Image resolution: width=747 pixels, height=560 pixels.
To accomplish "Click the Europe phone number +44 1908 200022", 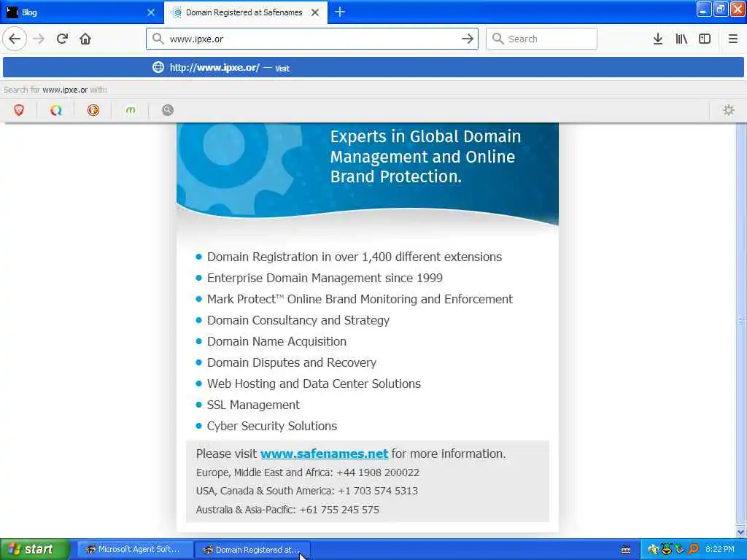I will click(x=378, y=472).
